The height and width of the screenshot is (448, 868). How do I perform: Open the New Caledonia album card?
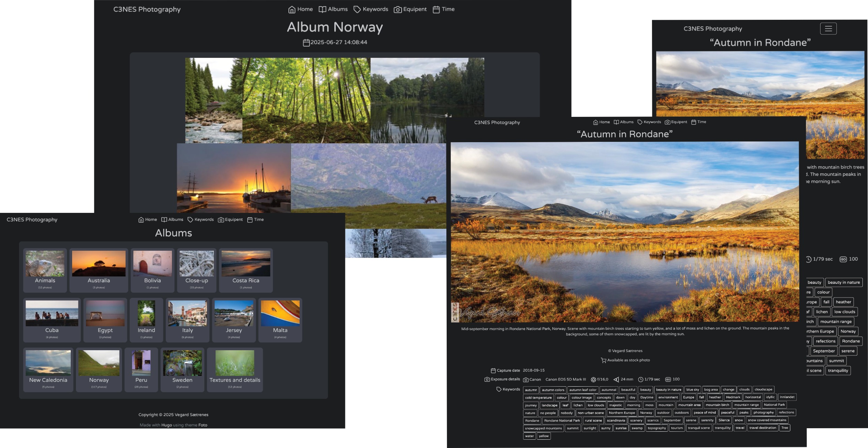pyautogui.click(x=48, y=370)
